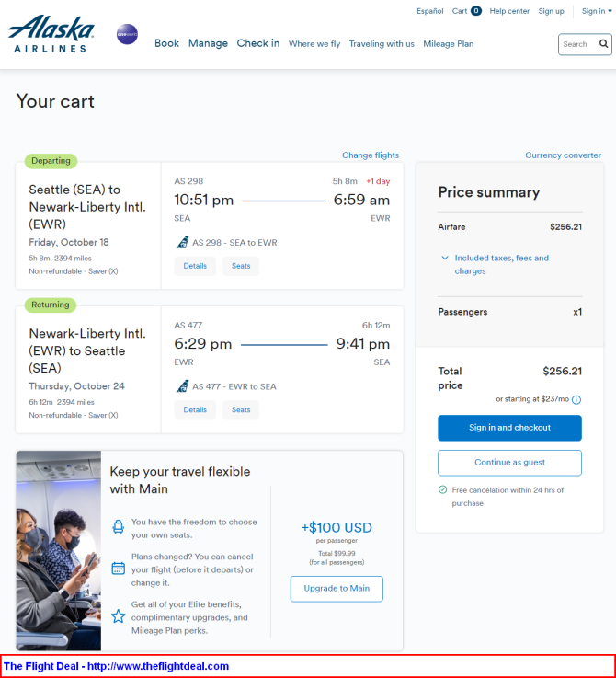This screenshot has height=678, width=616.
Task: Click the info icon beside $23/mo
Action: [576, 399]
